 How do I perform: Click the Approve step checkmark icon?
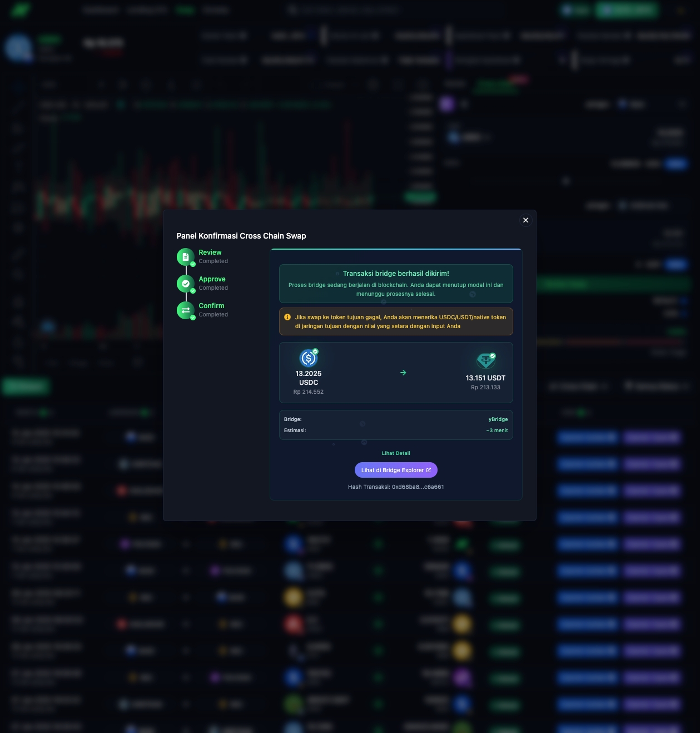point(185,284)
